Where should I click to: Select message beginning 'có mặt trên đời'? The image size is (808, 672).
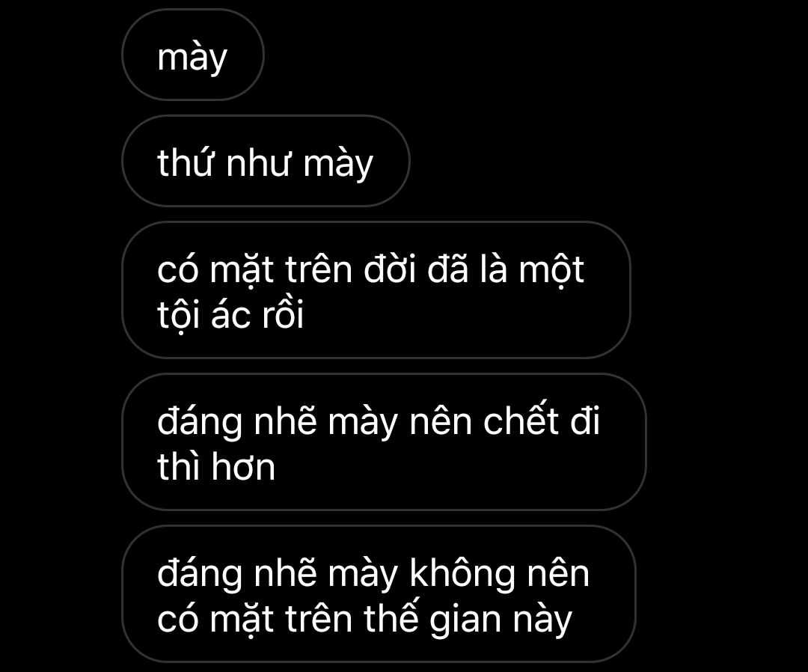point(376,290)
